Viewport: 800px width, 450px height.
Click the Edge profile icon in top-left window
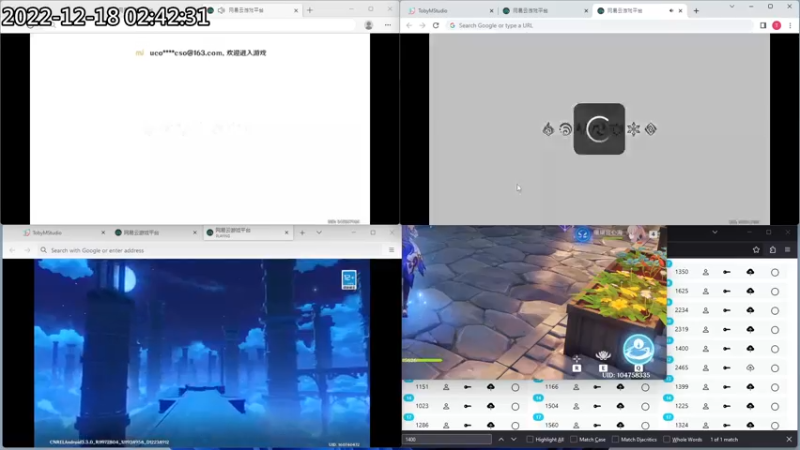[368, 25]
